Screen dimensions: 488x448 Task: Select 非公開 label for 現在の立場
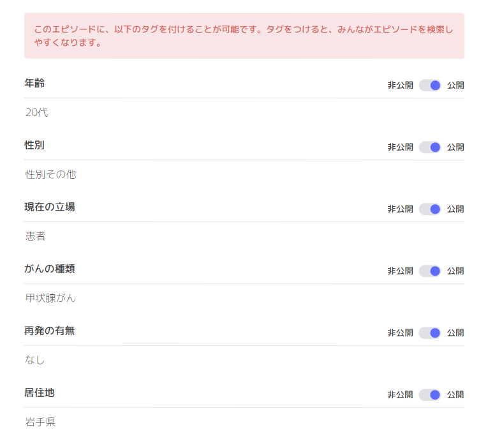point(400,209)
